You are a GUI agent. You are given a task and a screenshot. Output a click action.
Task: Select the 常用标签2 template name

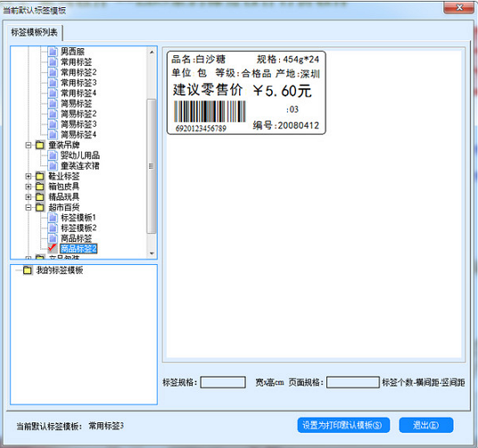(x=78, y=72)
